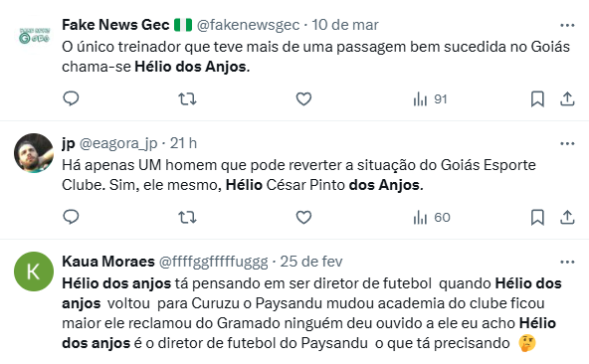The height and width of the screenshot is (364, 589).
Task: Reply to the Fake News Gec tweet
Action: point(71,98)
